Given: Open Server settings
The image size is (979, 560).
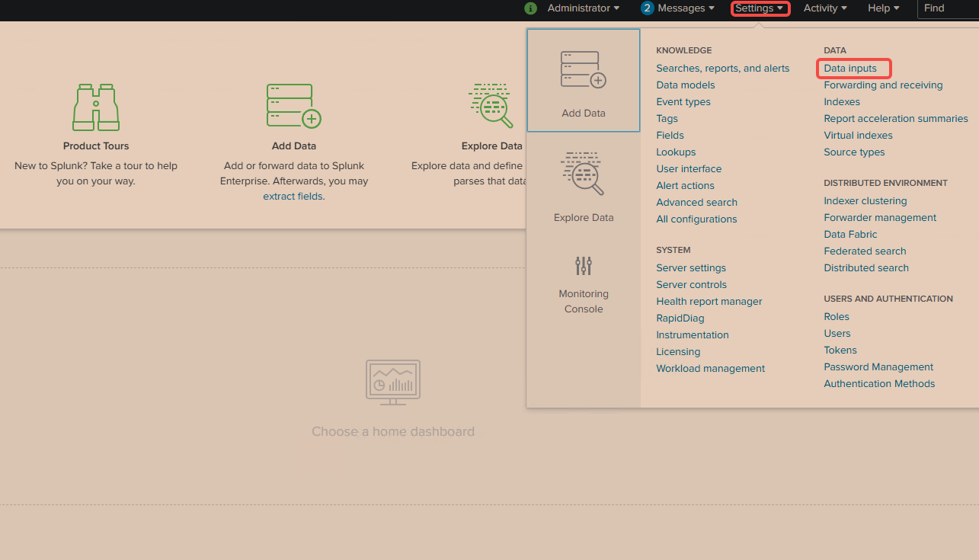Looking at the screenshot, I should coord(691,268).
